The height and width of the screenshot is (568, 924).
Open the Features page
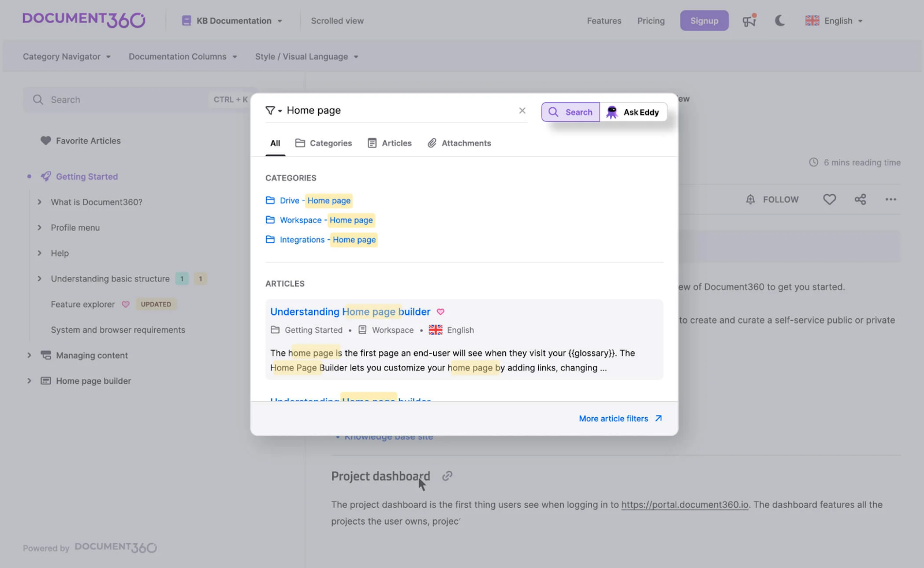(604, 21)
